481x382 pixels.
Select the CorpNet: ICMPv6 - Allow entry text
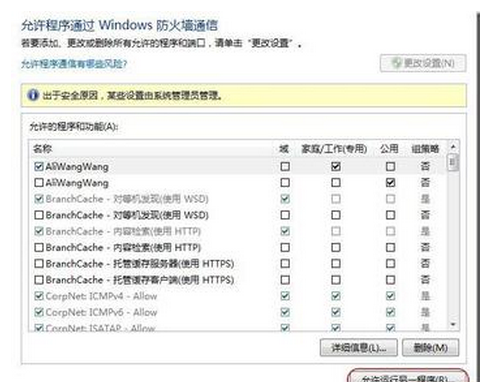101,312
